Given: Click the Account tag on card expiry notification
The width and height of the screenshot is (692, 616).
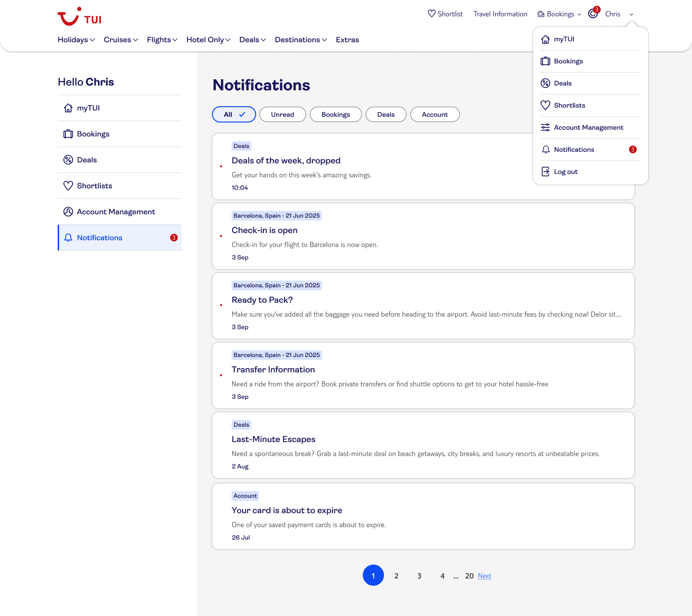Looking at the screenshot, I should coord(245,496).
